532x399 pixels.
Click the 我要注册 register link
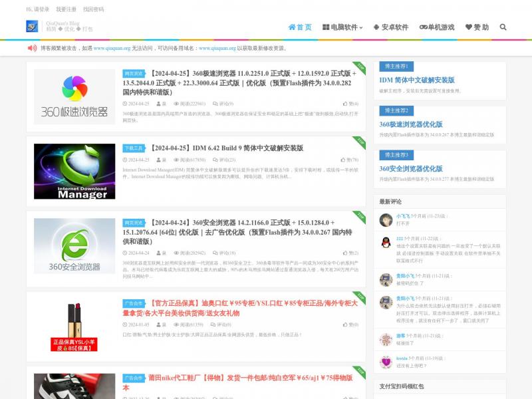(x=66, y=9)
